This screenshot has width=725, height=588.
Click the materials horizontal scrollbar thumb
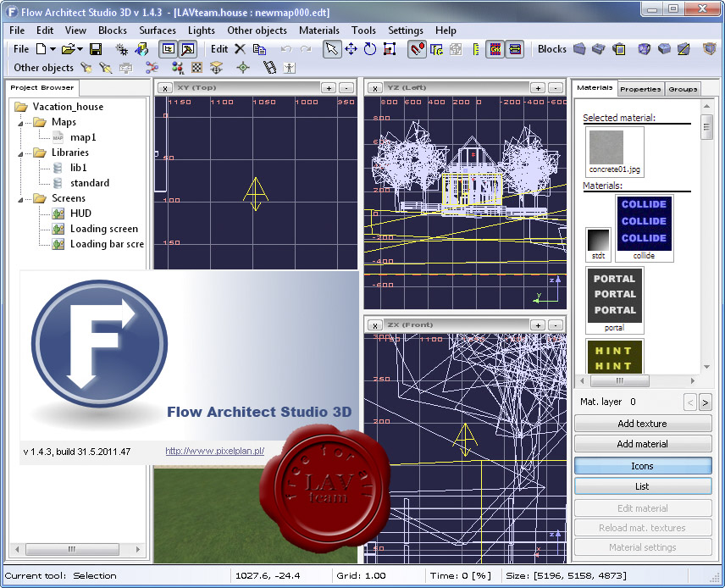click(x=620, y=380)
